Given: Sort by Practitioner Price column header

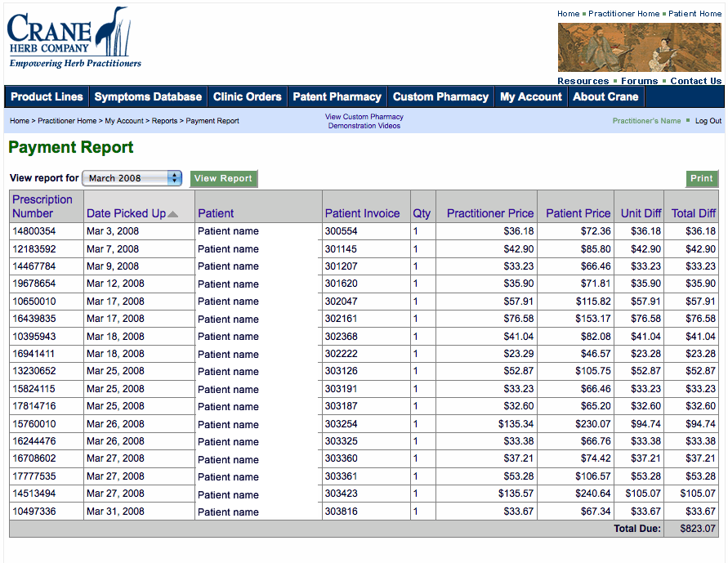Looking at the screenshot, I should pos(490,213).
